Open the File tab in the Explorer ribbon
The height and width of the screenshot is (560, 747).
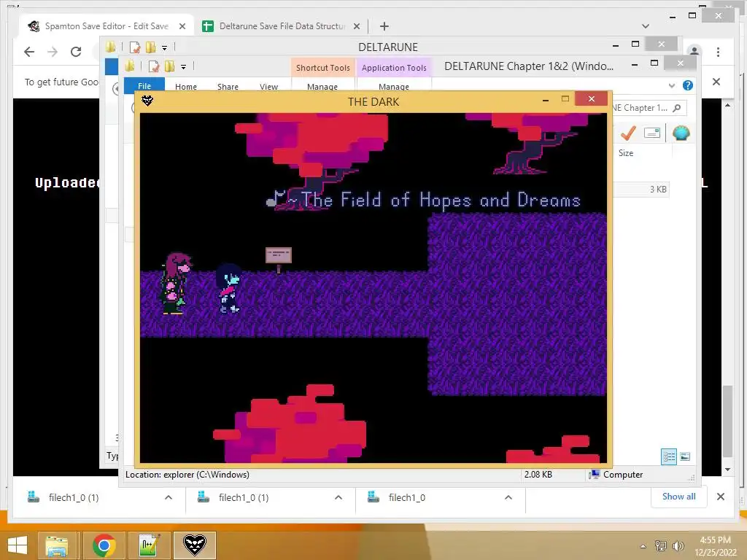tap(144, 85)
